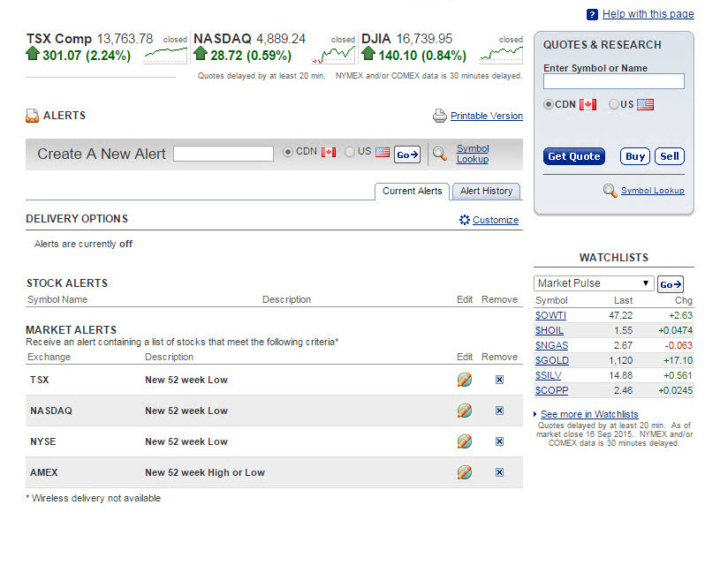Click Canadian flag in Create A New Alert bar
Screen dimensions: 705x588
(x=329, y=152)
